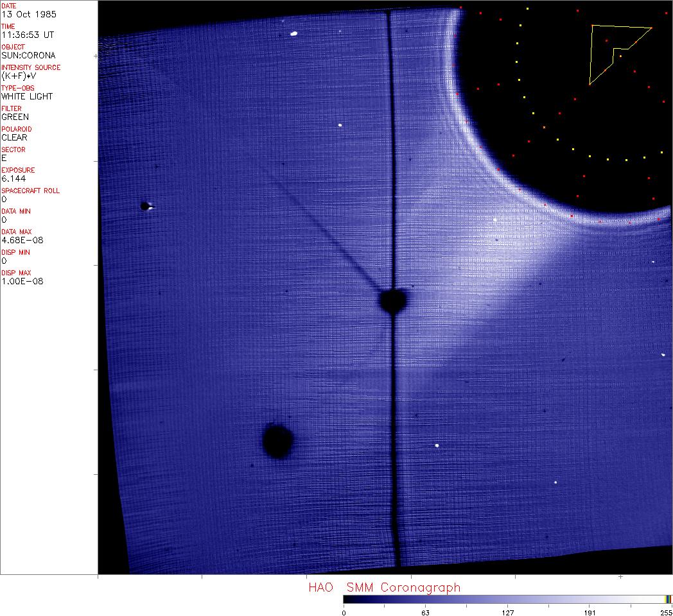Click the time value 11:36:53 UT

point(27,35)
